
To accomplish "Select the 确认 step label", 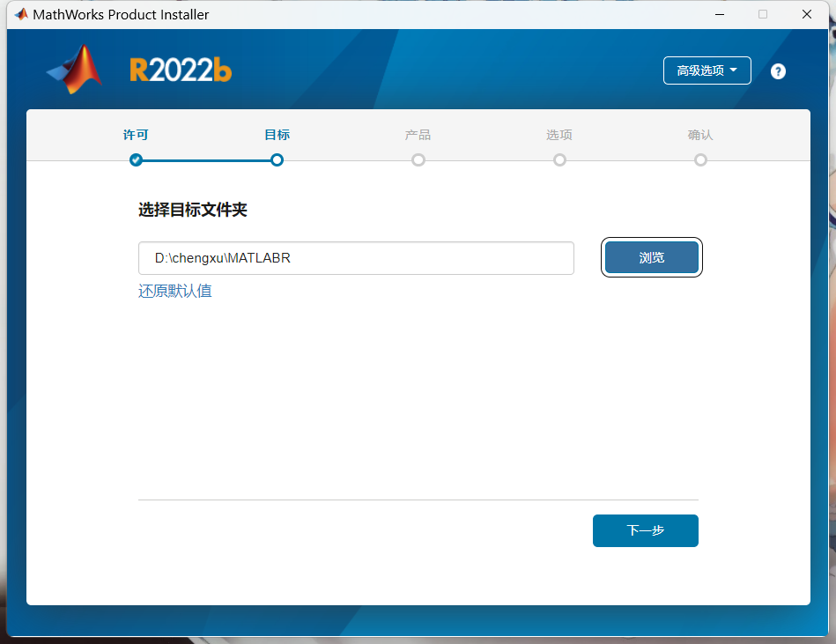I will point(700,135).
